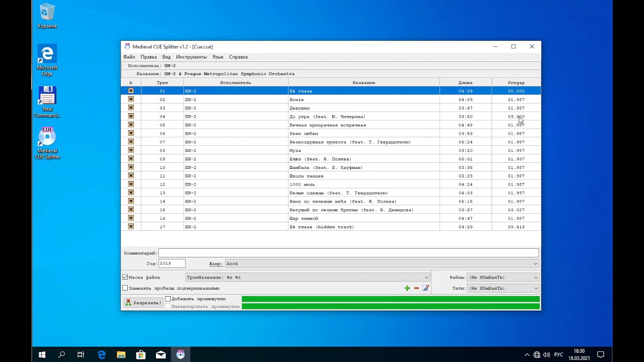This screenshot has width=644, height=362.
Task: Click the edit file mask pencil icon
Action: 426,288
